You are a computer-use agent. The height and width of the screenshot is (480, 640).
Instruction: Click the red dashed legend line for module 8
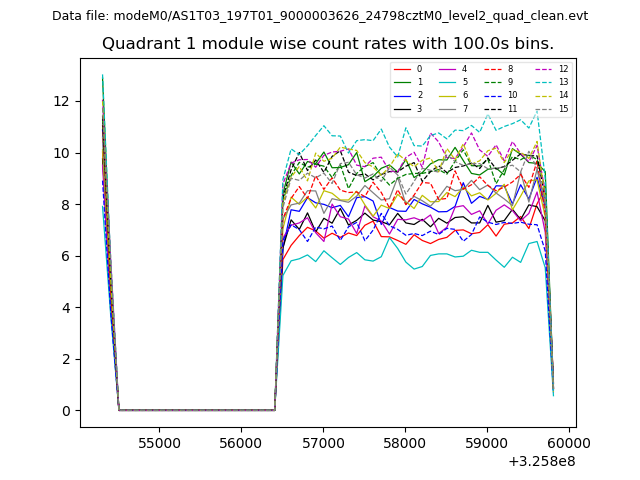[x=493, y=69]
